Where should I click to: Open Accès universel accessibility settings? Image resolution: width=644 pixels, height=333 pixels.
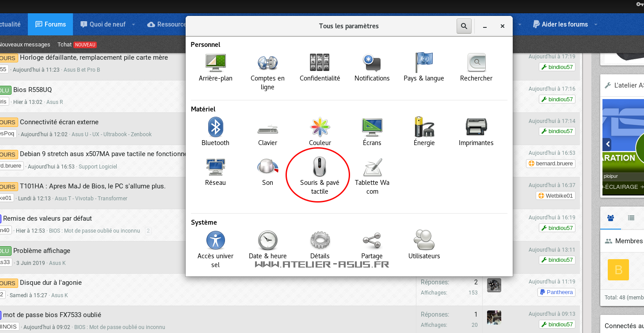(x=215, y=247)
